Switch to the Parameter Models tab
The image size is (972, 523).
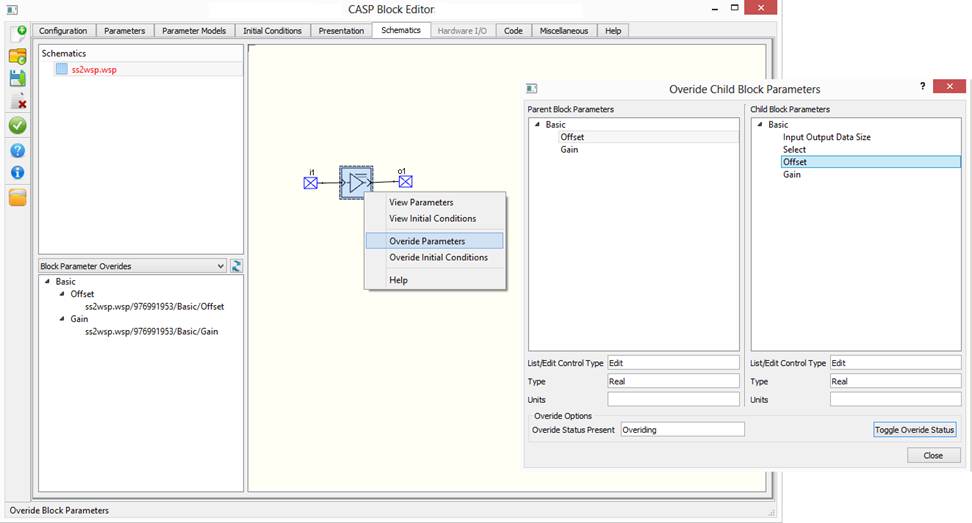click(195, 31)
